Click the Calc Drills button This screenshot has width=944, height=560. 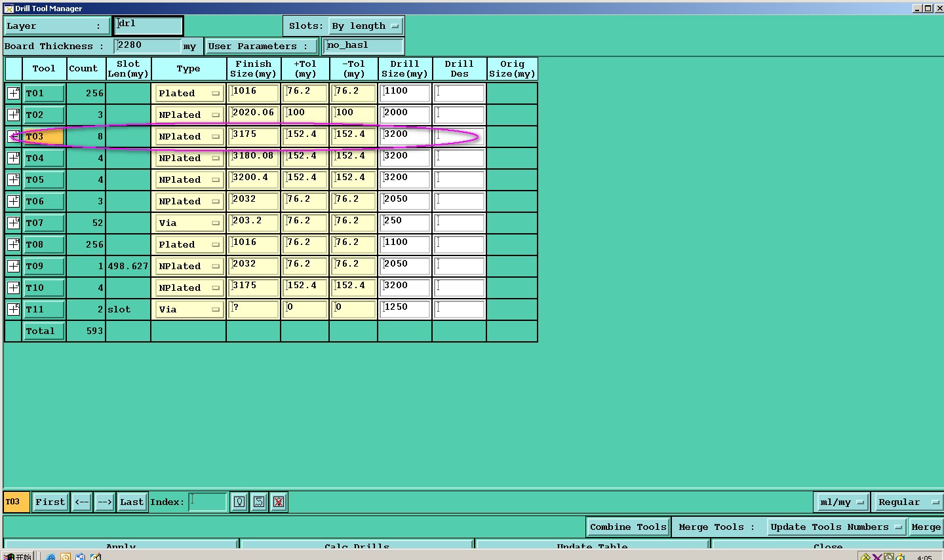click(x=357, y=545)
